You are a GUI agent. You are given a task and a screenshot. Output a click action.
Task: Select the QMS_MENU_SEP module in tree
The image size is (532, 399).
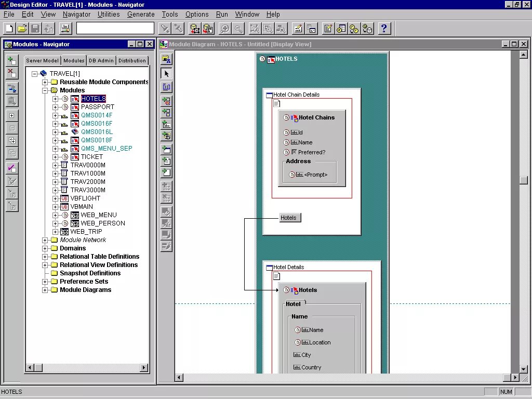(107, 148)
